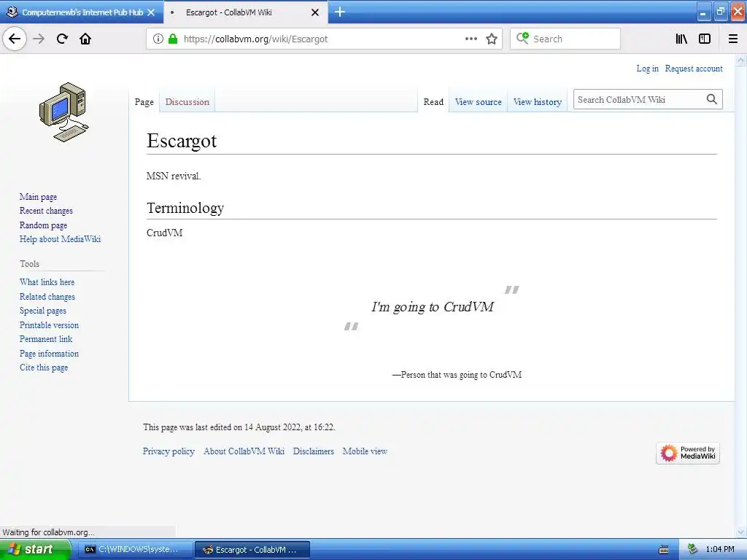Open Page information link
The width and height of the screenshot is (747, 560).
click(x=49, y=354)
